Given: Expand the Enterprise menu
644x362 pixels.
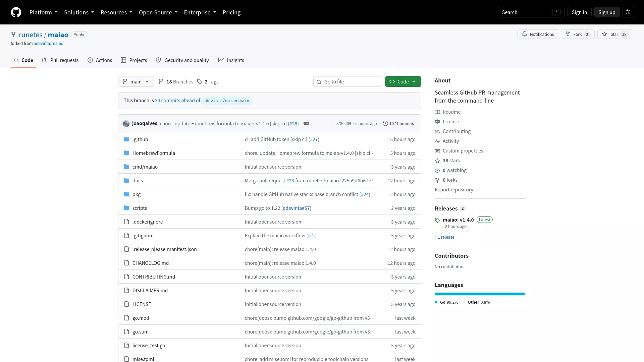Looking at the screenshot, I should tap(200, 12).
